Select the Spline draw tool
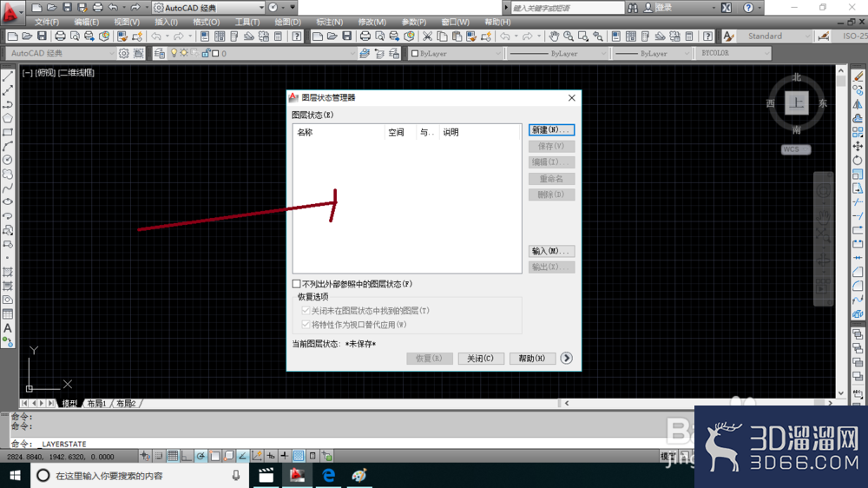The width and height of the screenshot is (868, 488). [8, 188]
